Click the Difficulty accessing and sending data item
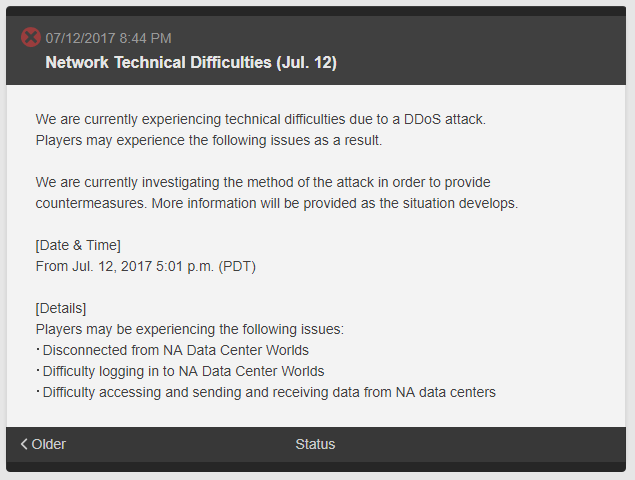Screen dimensions: 635x480 [268, 392]
